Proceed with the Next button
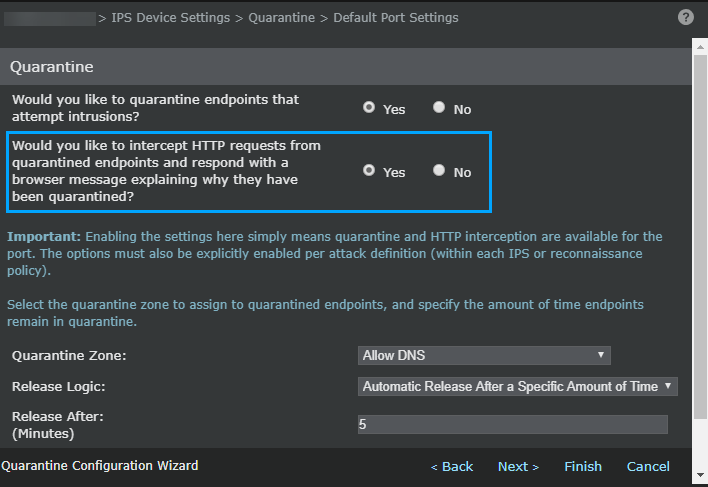This screenshot has width=708, height=487. tap(518, 466)
